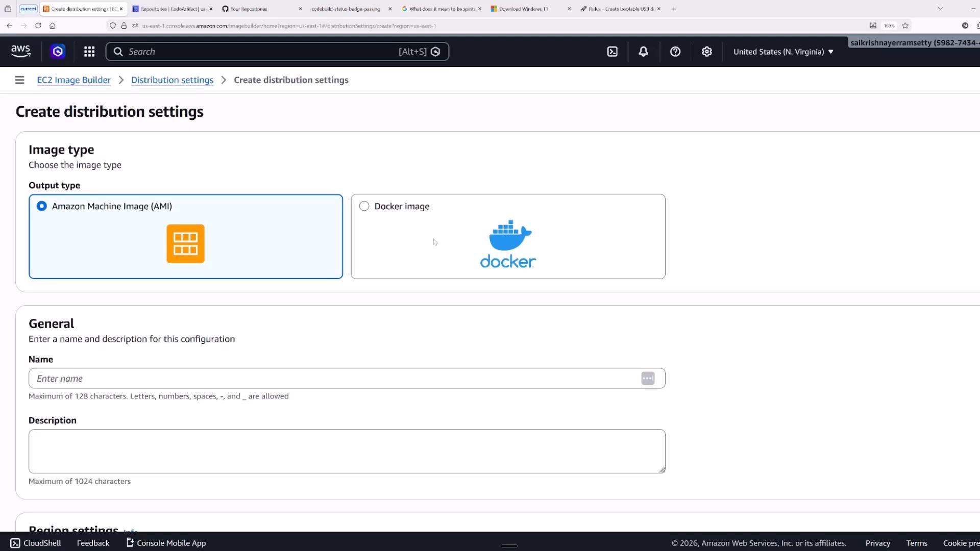980x551 pixels.
Task: Open the browser home page
Action: pyautogui.click(x=52, y=26)
